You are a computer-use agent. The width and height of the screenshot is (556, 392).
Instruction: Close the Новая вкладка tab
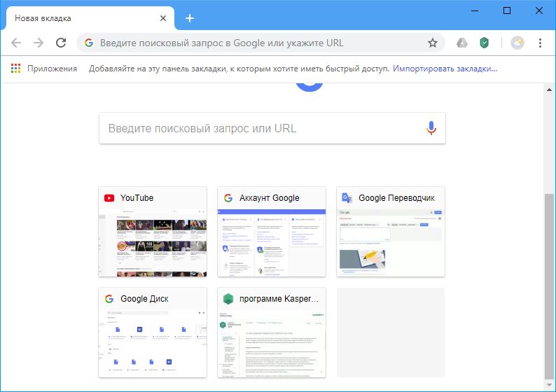pyautogui.click(x=163, y=18)
